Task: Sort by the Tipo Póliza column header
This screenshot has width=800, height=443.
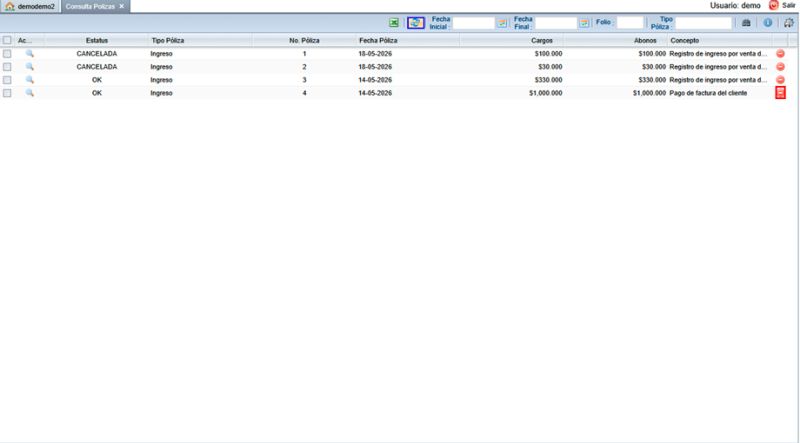Action: point(200,40)
